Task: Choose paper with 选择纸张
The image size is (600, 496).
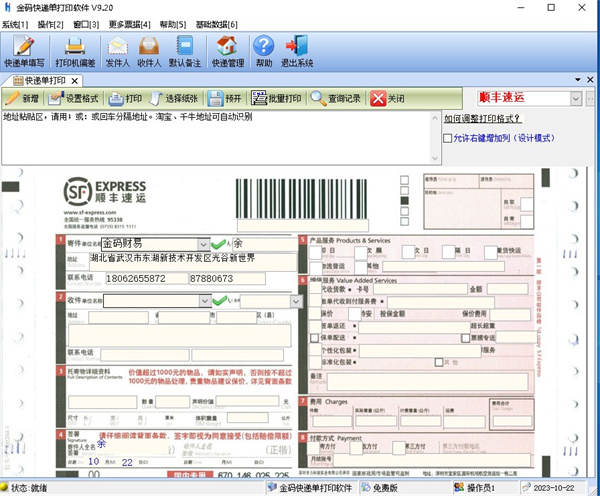Action: tap(174, 99)
